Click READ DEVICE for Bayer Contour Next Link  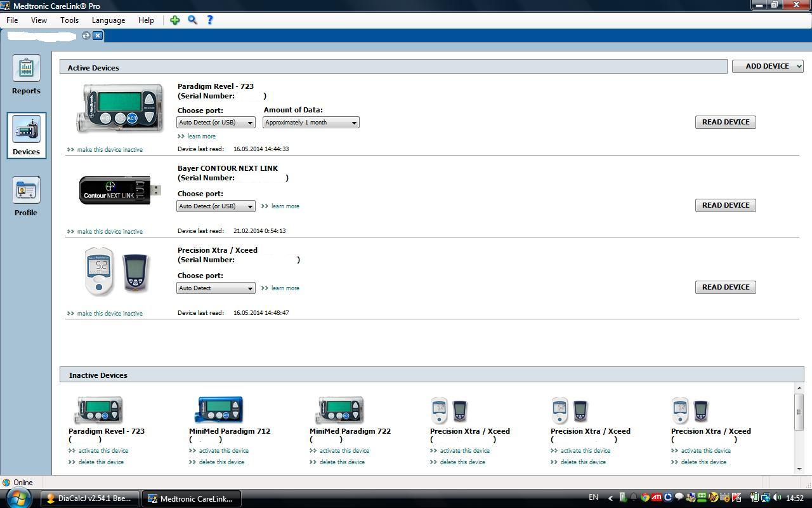tap(725, 205)
